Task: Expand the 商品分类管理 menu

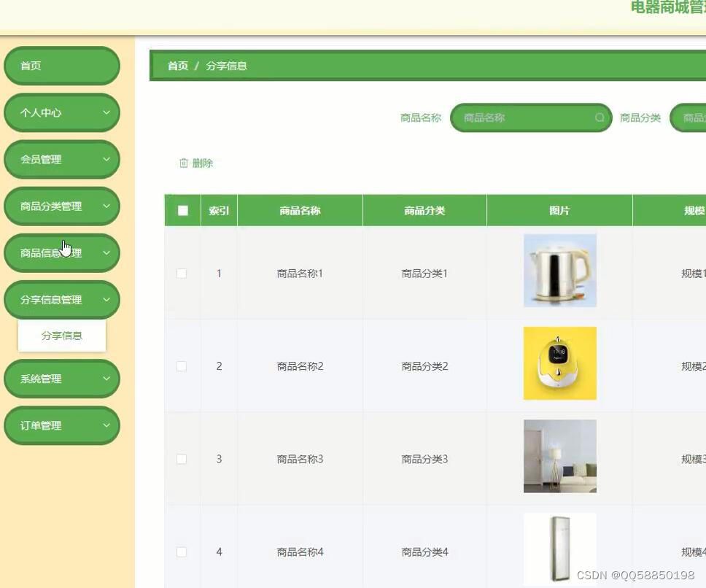Action: coord(62,206)
